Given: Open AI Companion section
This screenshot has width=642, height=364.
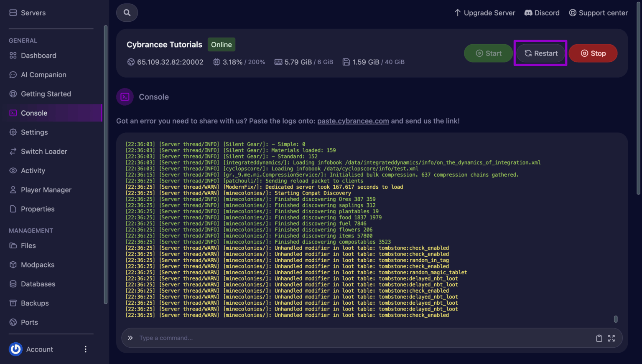Looking at the screenshot, I should pyautogui.click(x=38, y=75).
